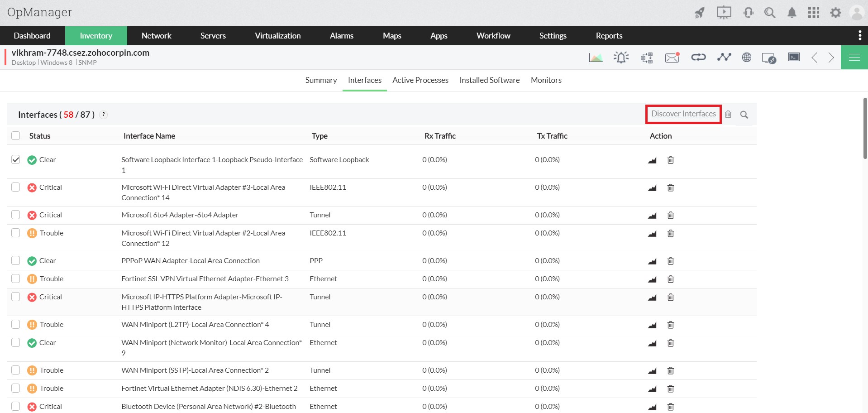The image size is (868, 413).
Task: Delete the PPPoP WAN Adapter interface
Action: coord(671,261)
